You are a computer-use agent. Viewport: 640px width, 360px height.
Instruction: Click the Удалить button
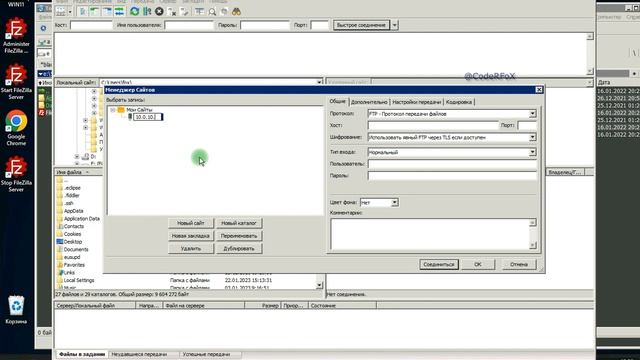click(x=191, y=249)
